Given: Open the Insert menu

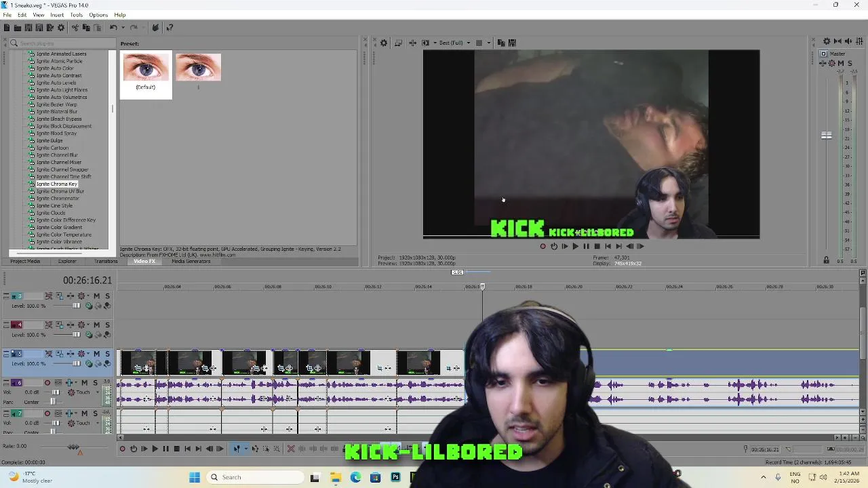Looking at the screenshot, I should click(x=57, y=15).
